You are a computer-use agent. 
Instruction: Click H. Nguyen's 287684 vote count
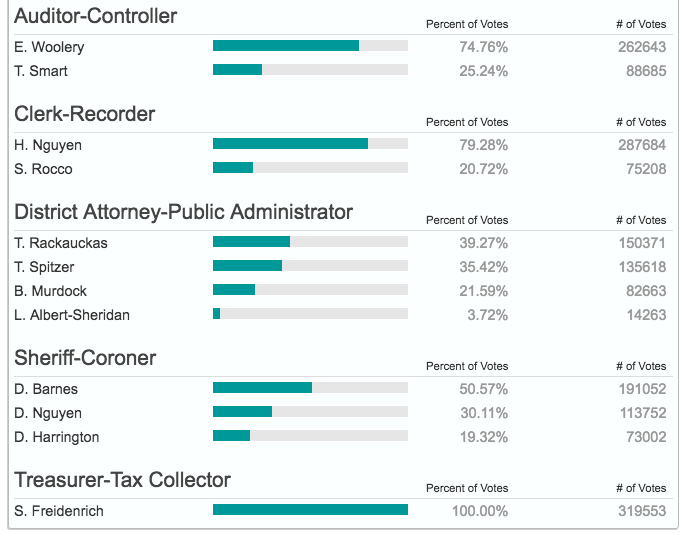[642, 145]
